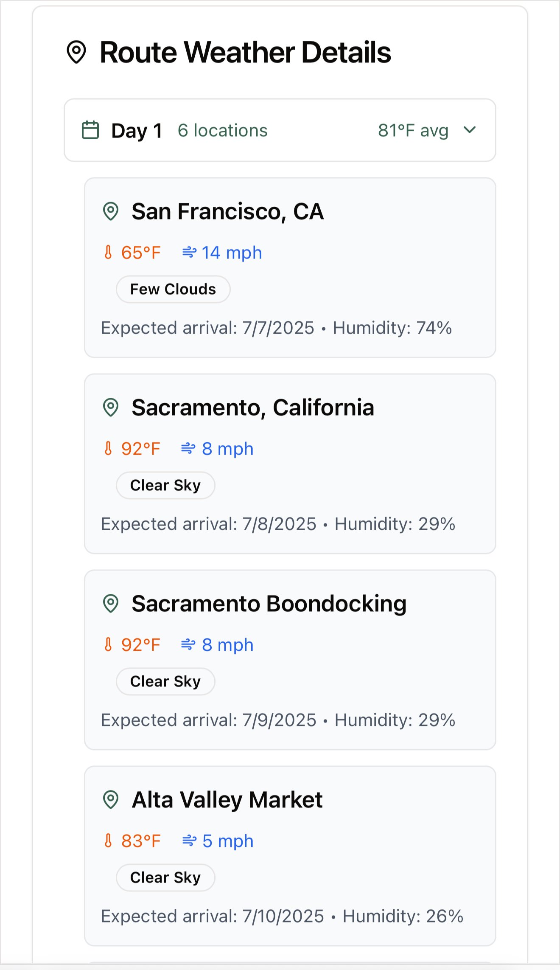The width and height of the screenshot is (560, 970).
Task: Click the 6 locations label
Action: pyautogui.click(x=223, y=130)
